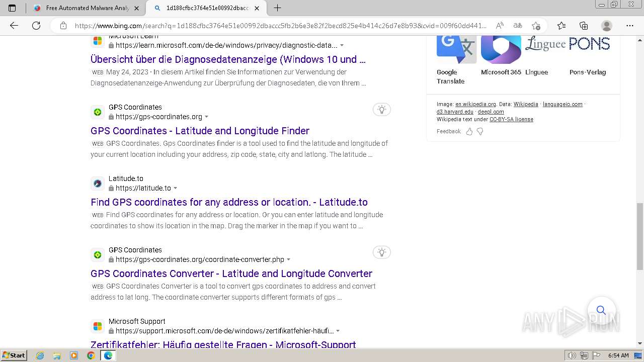
Task: Open CC-BY-SA license link
Action: pyautogui.click(x=511, y=119)
